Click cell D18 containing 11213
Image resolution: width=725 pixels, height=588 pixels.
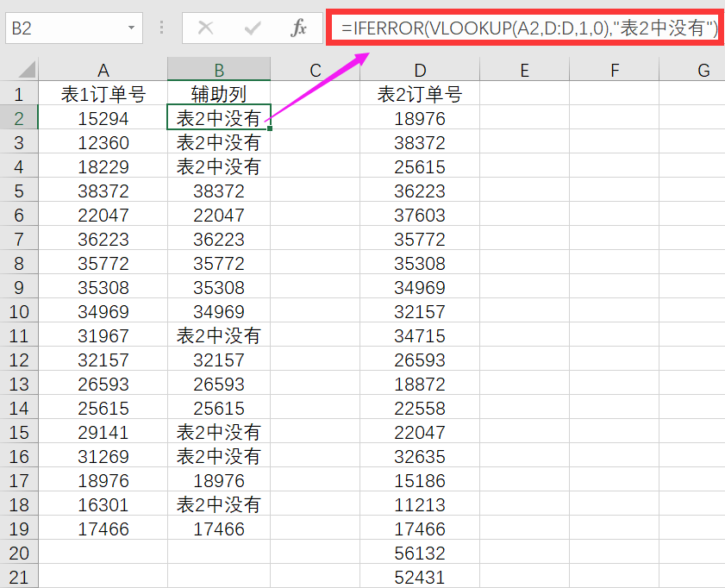click(x=420, y=504)
